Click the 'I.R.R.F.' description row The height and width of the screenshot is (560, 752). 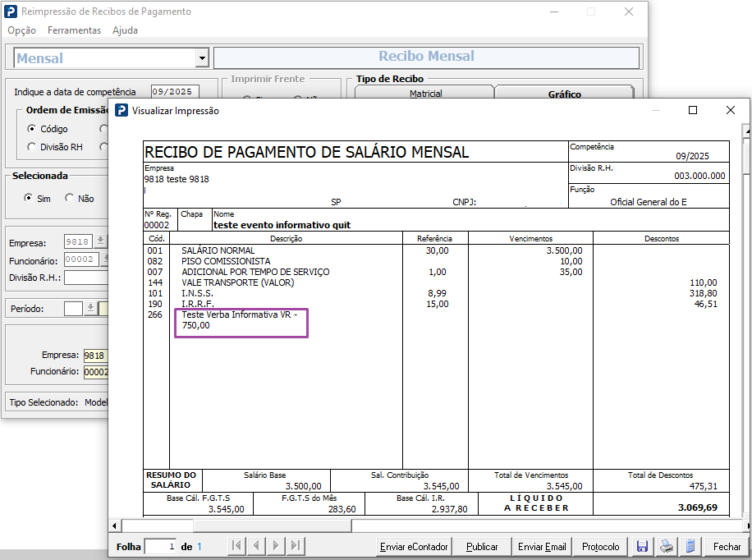pyautogui.click(x=197, y=304)
